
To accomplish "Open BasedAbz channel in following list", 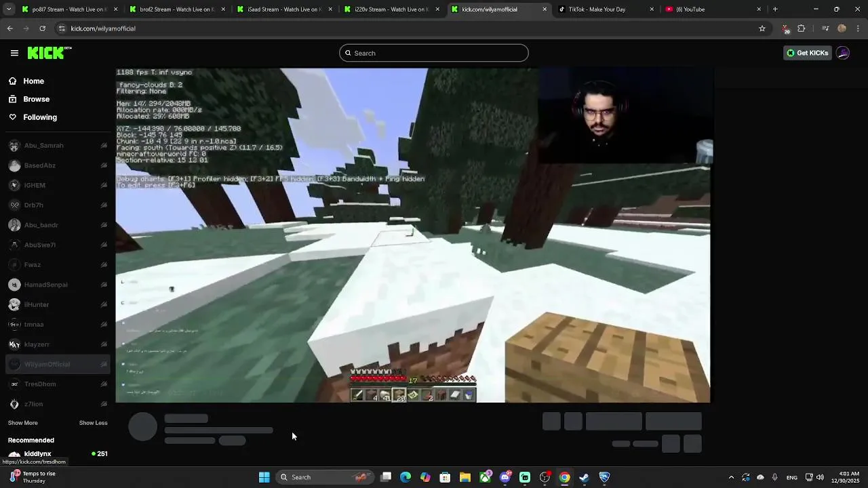I will tap(58, 165).
